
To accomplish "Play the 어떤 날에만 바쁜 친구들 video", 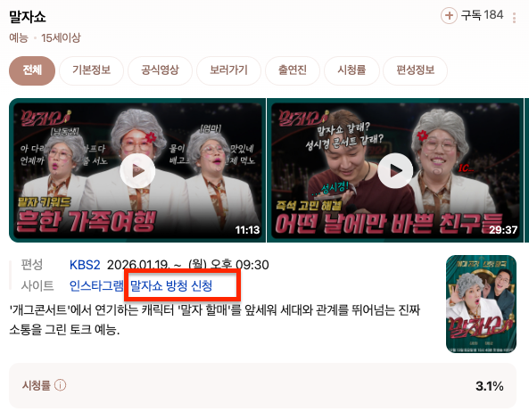I will click(x=395, y=170).
